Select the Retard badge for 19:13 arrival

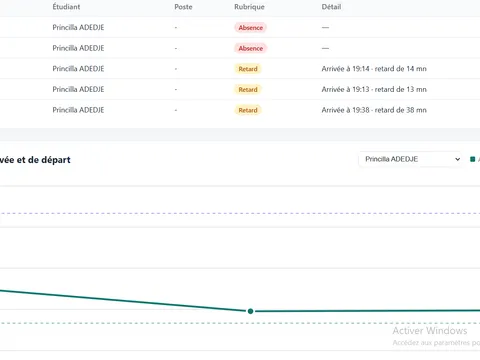point(248,90)
